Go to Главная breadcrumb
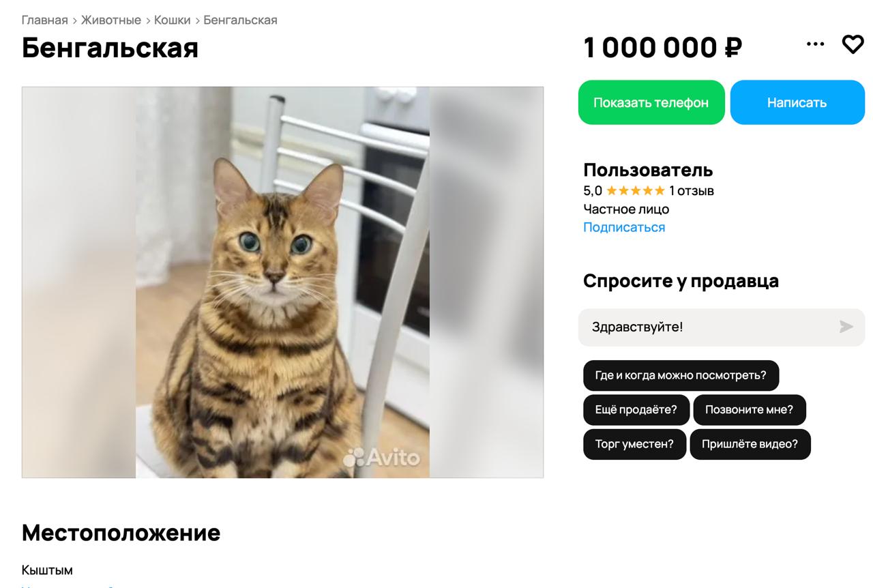Image resolution: width=873 pixels, height=588 pixels. 45,20
